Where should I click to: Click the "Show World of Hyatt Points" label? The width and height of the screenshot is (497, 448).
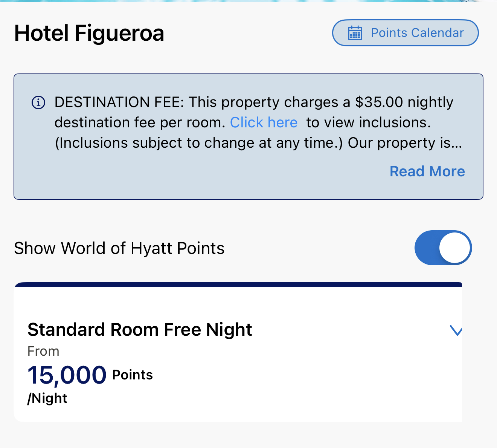(119, 248)
